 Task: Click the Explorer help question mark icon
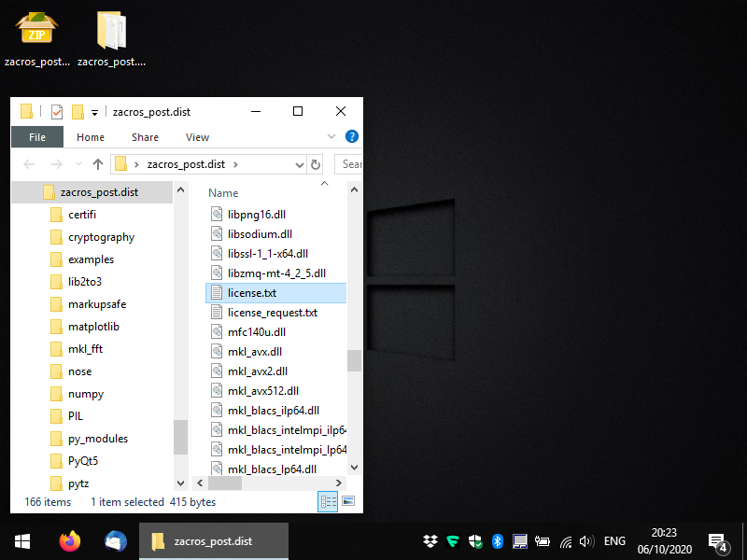(x=352, y=137)
